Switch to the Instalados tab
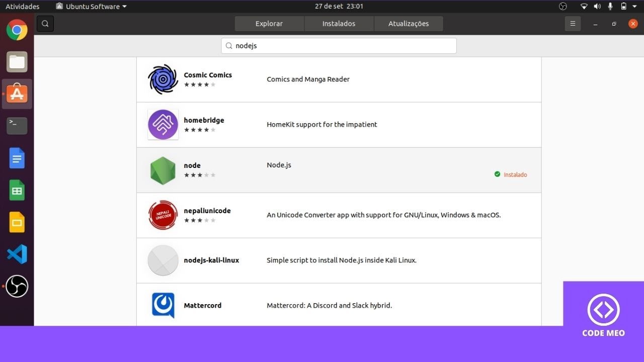The width and height of the screenshot is (644, 362). click(x=339, y=24)
